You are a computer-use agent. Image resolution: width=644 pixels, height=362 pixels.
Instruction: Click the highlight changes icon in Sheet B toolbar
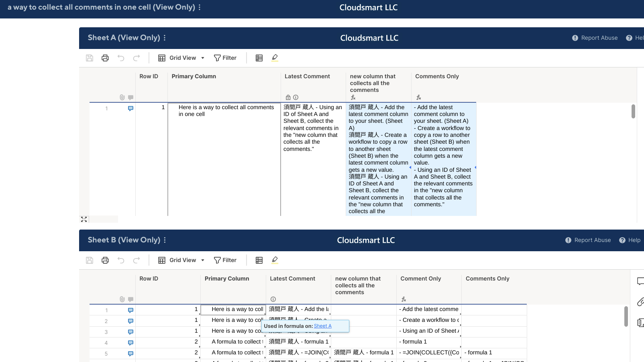275,260
